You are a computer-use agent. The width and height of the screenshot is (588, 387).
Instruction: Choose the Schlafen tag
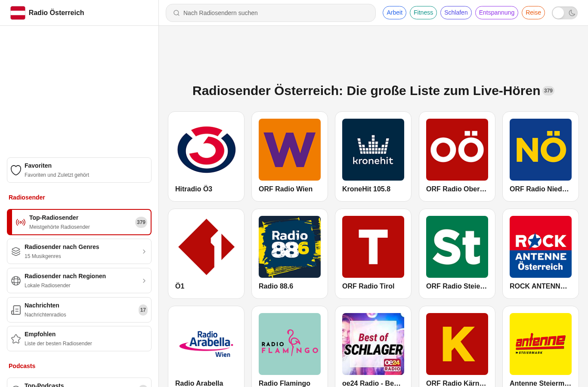456,13
